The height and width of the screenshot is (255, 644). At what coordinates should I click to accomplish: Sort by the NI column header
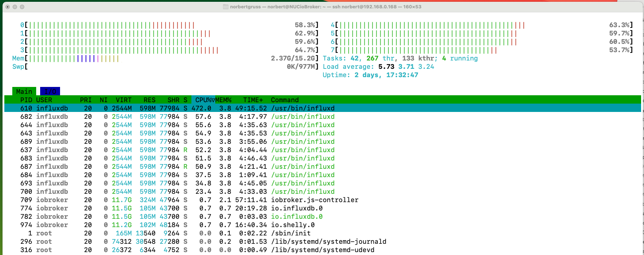104,100
